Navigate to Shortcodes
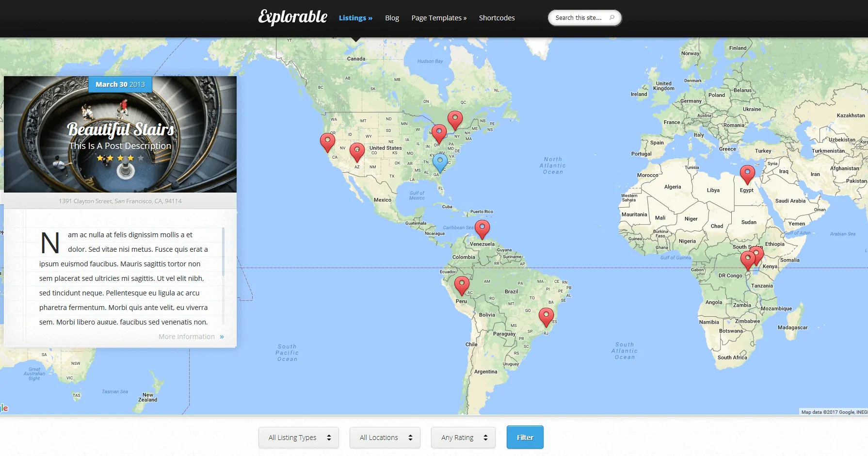868x456 pixels. click(x=497, y=18)
